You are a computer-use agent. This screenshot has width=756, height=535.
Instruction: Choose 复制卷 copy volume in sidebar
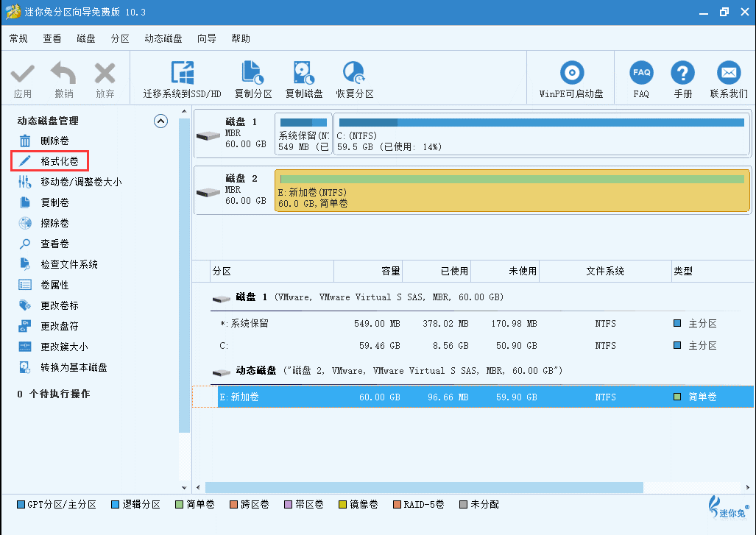click(x=44, y=202)
